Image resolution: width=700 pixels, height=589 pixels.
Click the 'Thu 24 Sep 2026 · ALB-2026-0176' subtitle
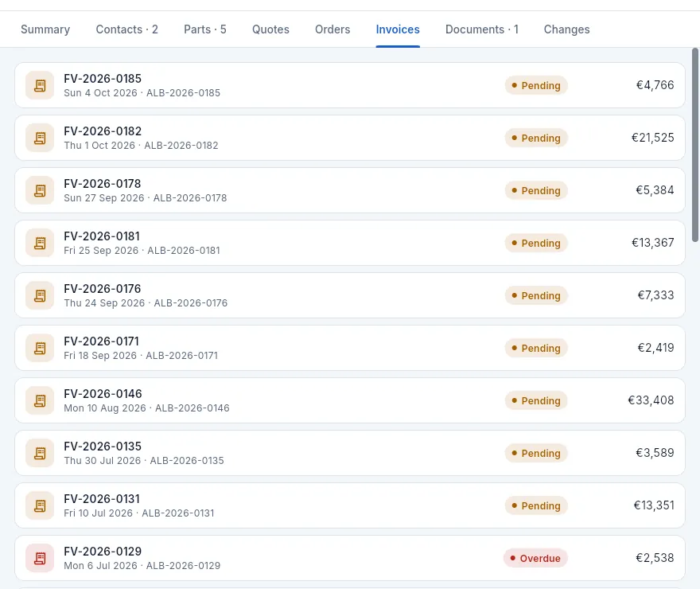pos(146,303)
